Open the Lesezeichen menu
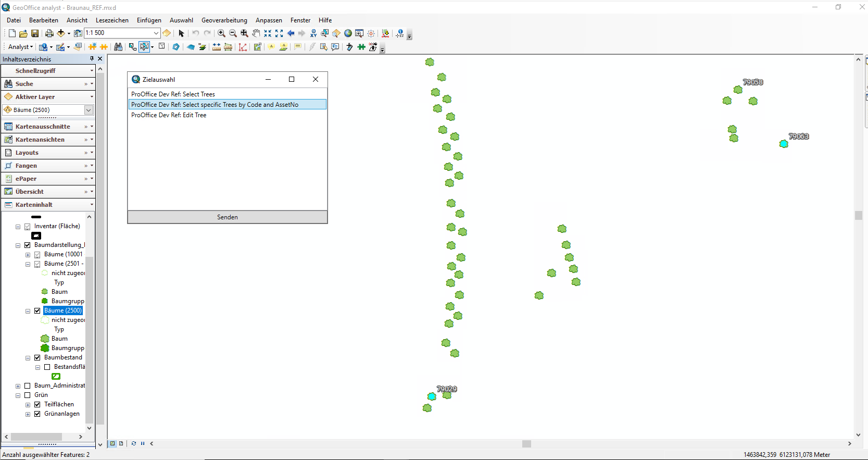Screen dimensions: 868x460 tap(112, 20)
